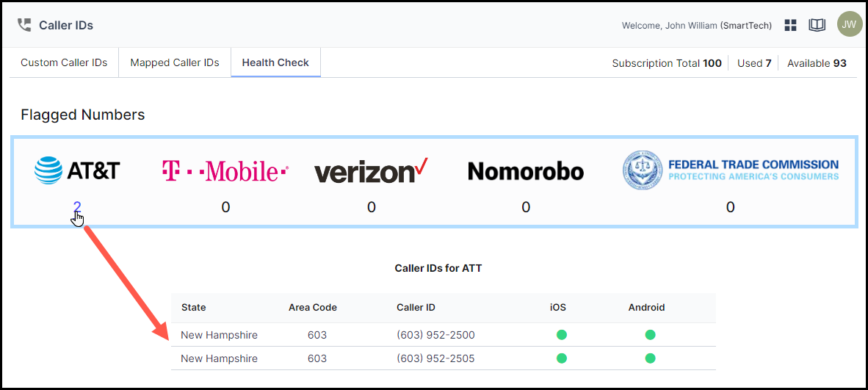Select the Verizon carrier logo
The height and width of the screenshot is (390, 868).
coord(372,170)
